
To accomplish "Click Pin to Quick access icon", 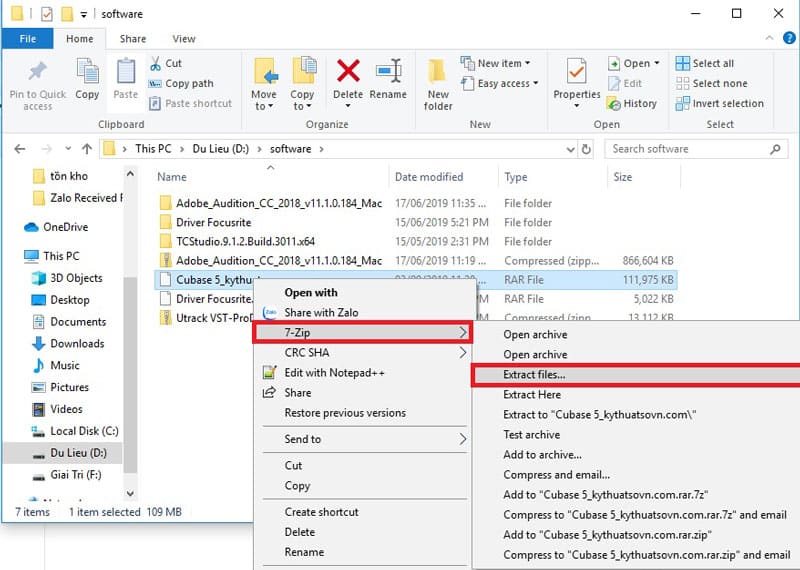I will tap(37, 71).
